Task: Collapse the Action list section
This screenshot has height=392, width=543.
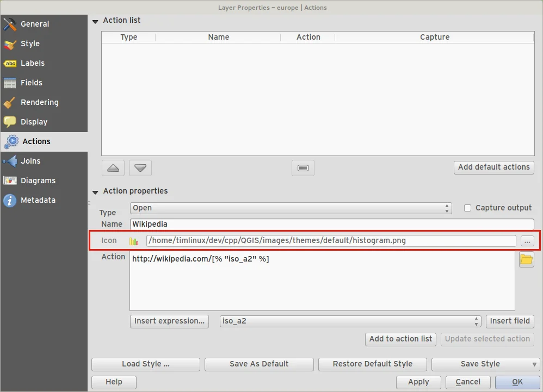Action: coord(96,21)
